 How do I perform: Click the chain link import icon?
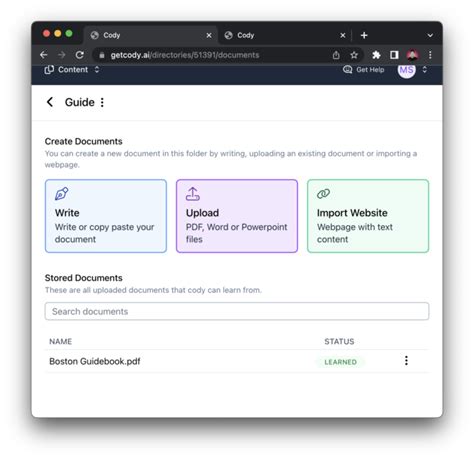[323, 194]
